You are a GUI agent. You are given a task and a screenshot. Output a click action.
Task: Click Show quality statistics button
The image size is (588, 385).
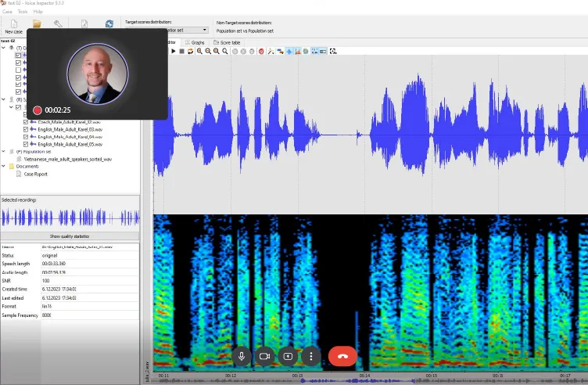point(70,236)
